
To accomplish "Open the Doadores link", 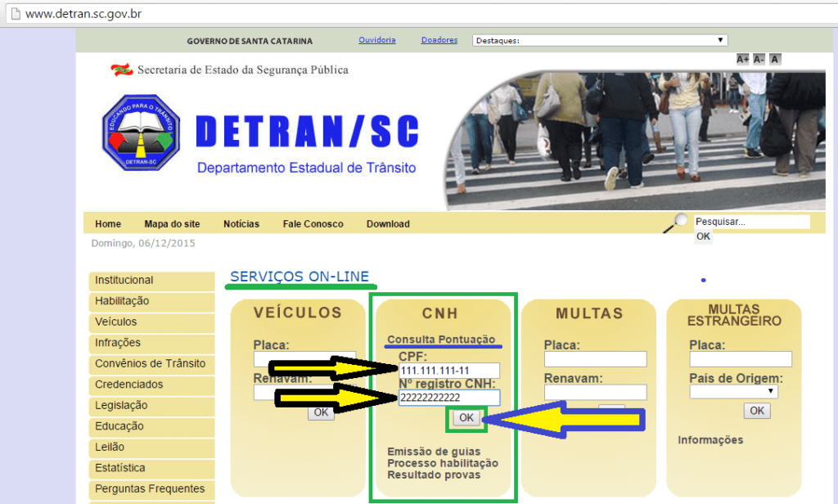I will pos(439,40).
